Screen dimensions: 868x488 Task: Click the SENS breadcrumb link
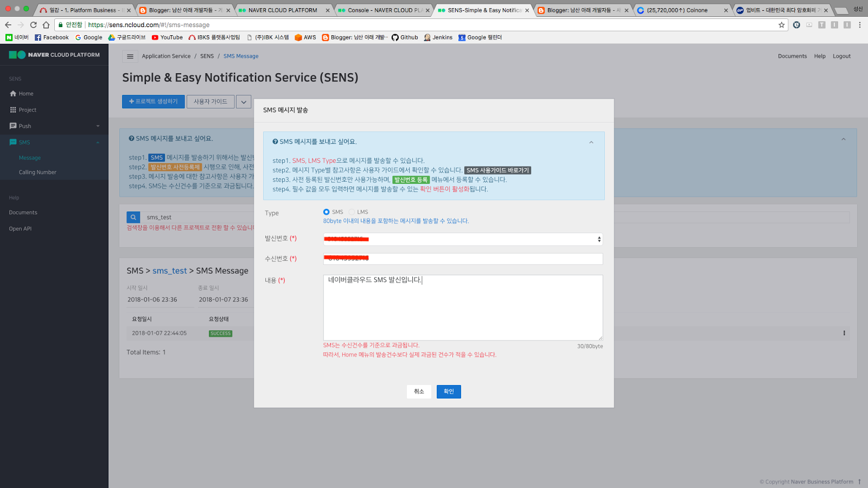tap(207, 56)
